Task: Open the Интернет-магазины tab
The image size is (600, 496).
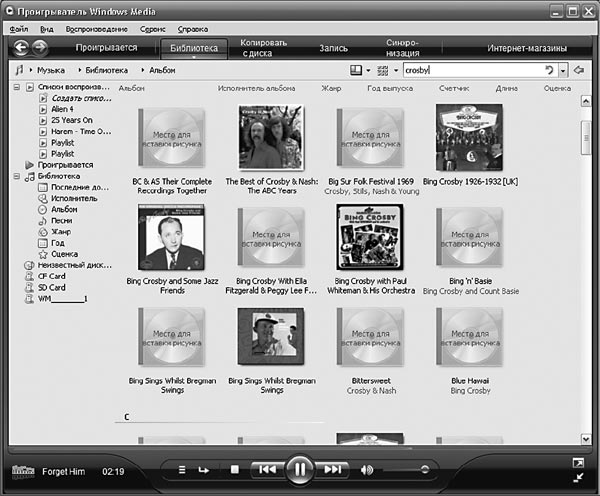Action: click(527, 48)
